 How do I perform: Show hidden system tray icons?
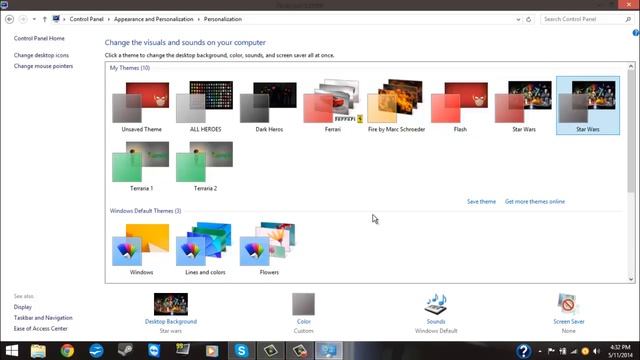tap(540, 351)
